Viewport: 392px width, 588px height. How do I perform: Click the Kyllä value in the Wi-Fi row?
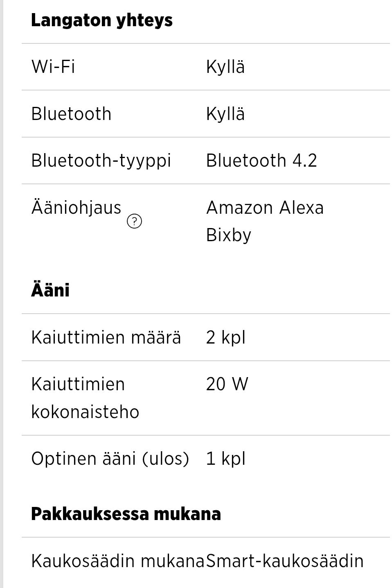[225, 67]
